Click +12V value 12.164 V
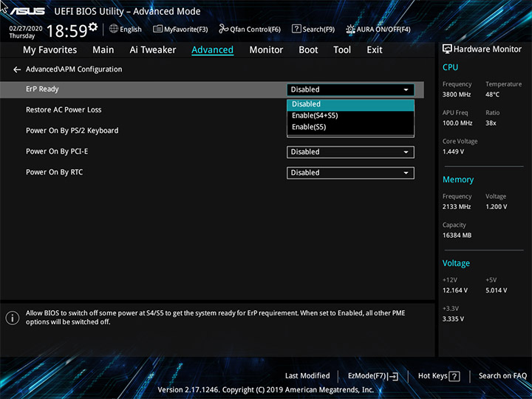Image resolution: width=532 pixels, height=399 pixels. click(x=455, y=290)
